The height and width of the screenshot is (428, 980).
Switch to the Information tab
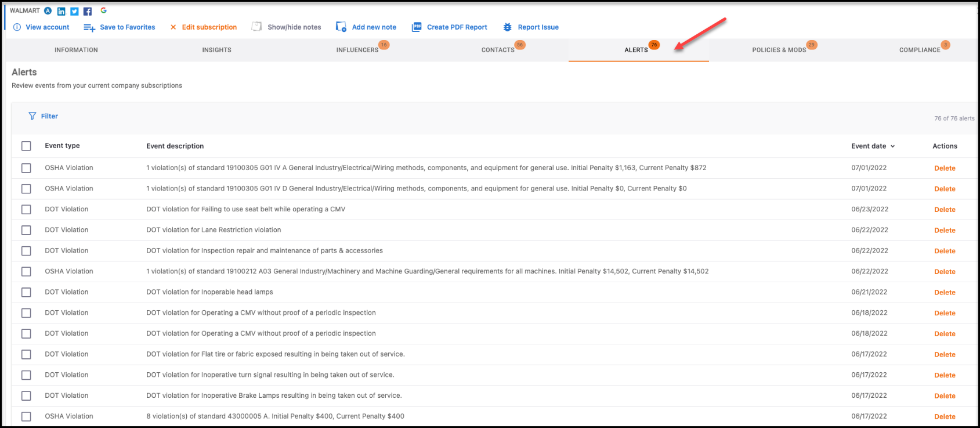pos(76,50)
